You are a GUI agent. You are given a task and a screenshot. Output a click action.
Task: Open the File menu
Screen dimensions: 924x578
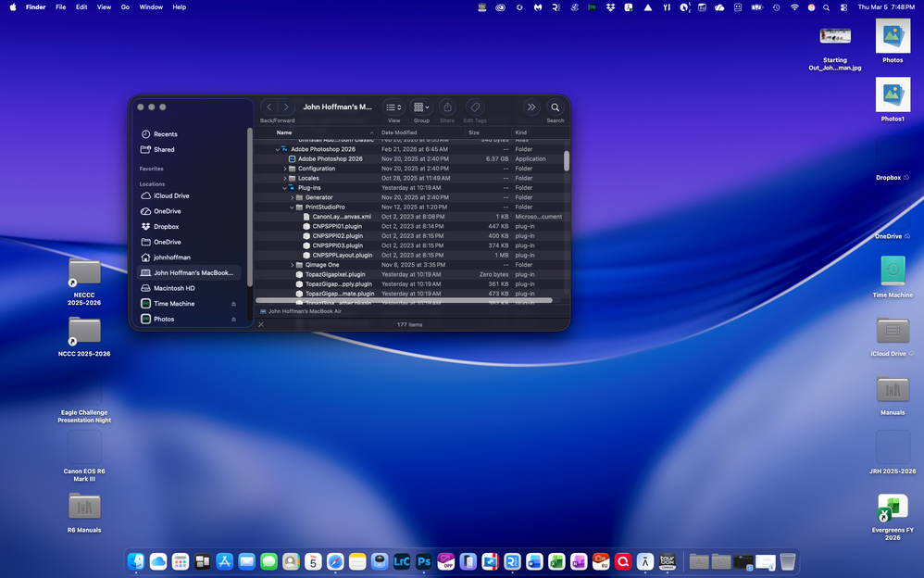[x=61, y=7]
